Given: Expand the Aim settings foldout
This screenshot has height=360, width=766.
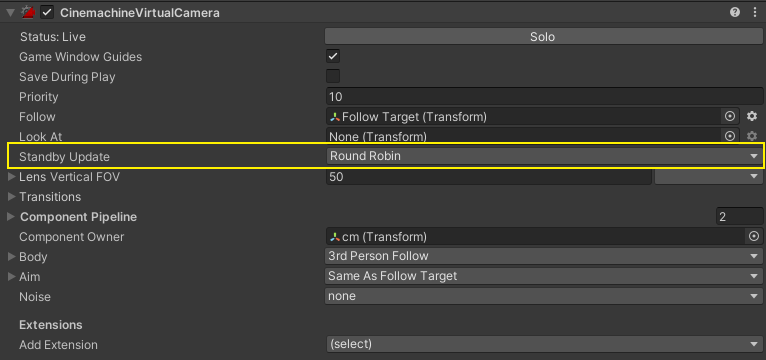Looking at the screenshot, I should click(11, 276).
